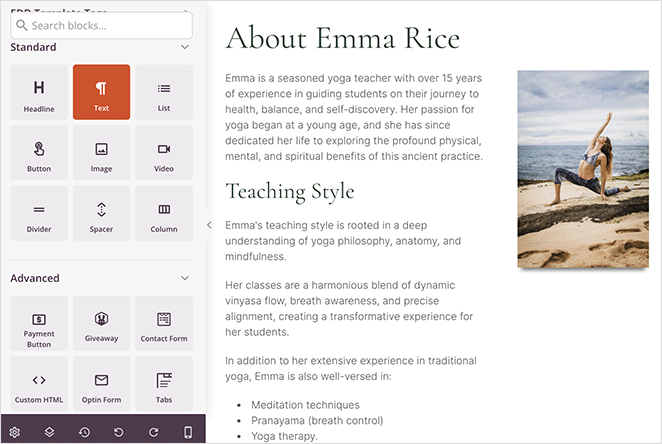Redo the last change
Image resolution: width=662 pixels, height=444 pixels.
154,432
